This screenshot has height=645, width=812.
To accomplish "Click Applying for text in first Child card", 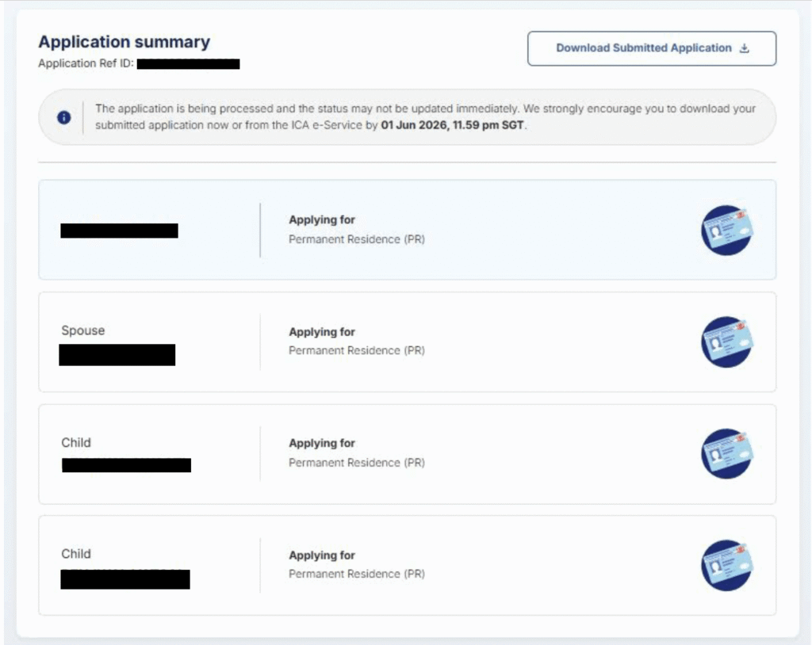I will click(x=322, y=443).
